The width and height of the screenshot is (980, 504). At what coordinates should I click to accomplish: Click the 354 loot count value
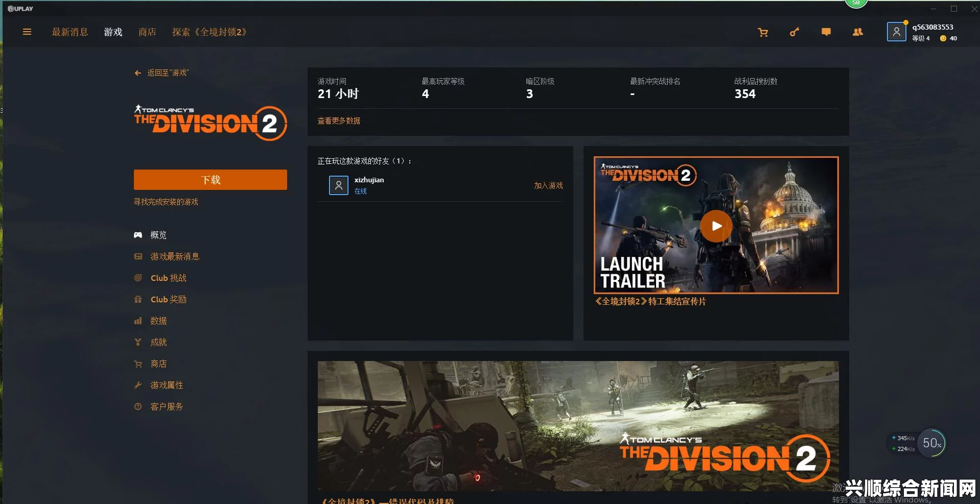(x=745, y=94)
